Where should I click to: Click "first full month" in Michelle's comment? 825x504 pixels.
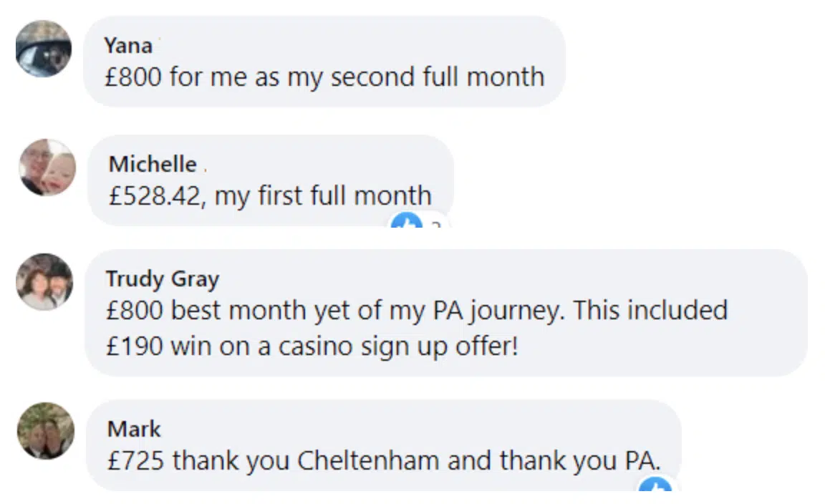point(347,195)
